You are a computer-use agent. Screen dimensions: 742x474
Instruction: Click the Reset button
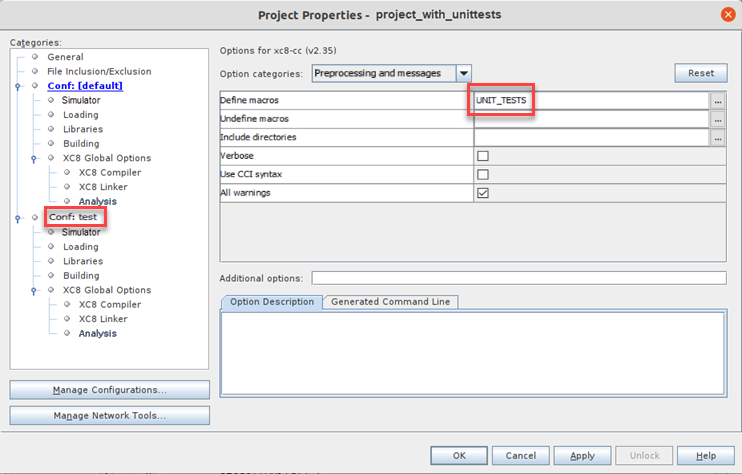[700, 73]
